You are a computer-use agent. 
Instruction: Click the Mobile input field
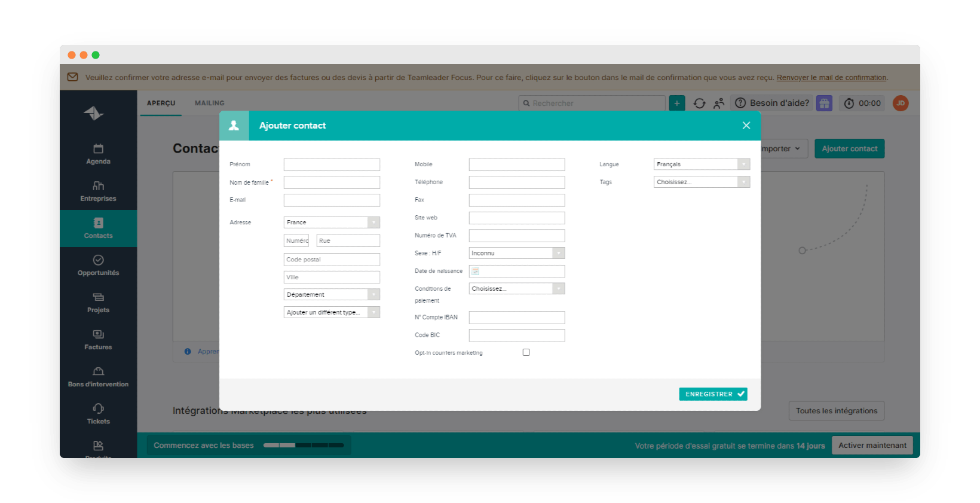[517, 164]
